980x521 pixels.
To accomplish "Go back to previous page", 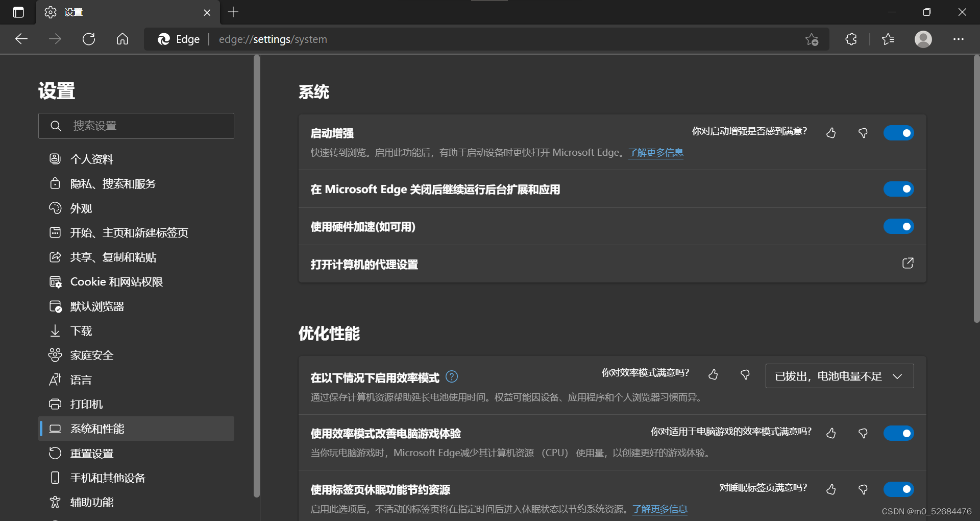I will [x=21, y=39].
